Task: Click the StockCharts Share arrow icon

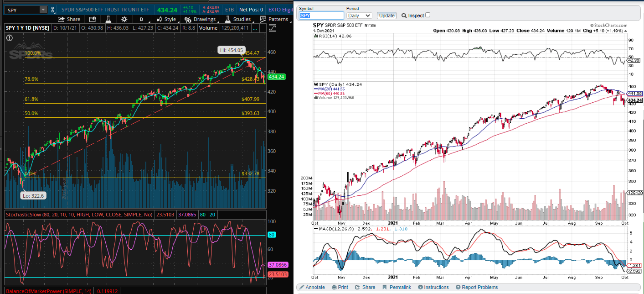Action: click(357, 287)
